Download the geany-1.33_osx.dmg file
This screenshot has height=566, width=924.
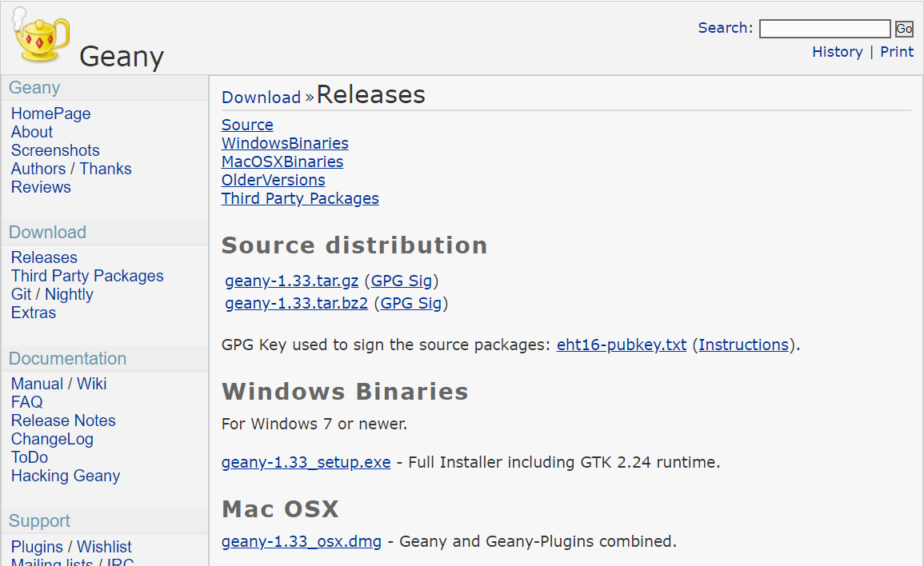(x=301, y=541)
